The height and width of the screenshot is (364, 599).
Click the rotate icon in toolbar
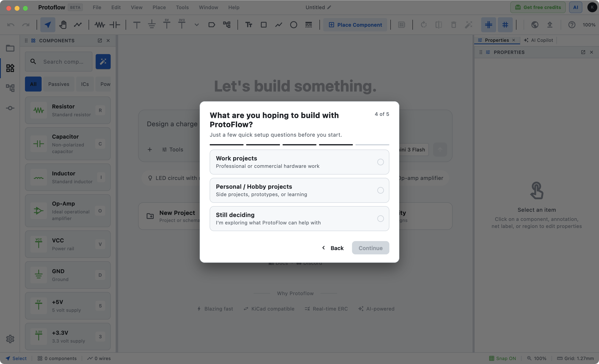[x=424, y=25]
